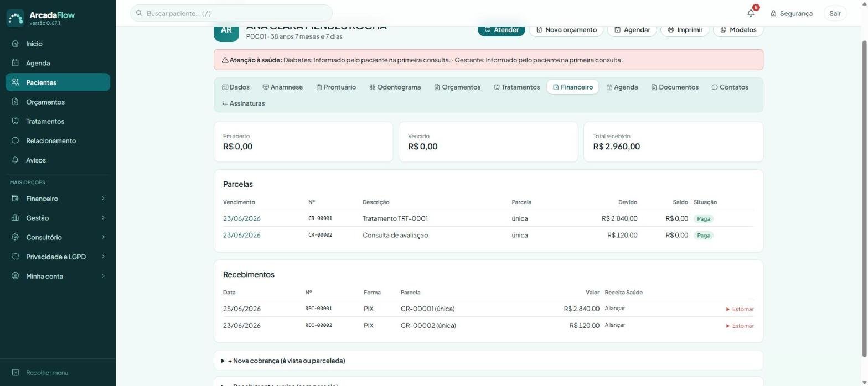This screenshot has width=868, height=386.
Task: Click CR-00001 (única) in Recebimentos
Action: click(x=427, y=309)
